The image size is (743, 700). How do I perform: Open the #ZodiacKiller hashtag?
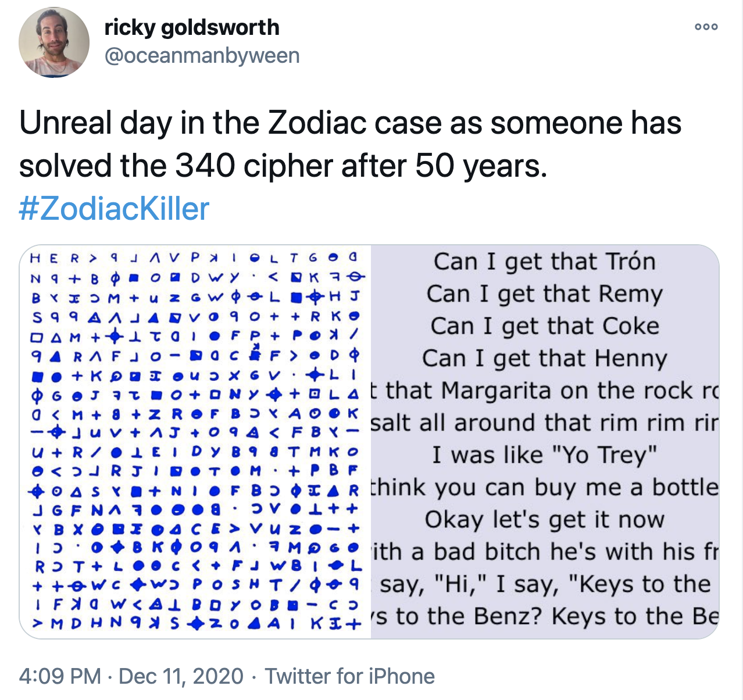point(114,209)
